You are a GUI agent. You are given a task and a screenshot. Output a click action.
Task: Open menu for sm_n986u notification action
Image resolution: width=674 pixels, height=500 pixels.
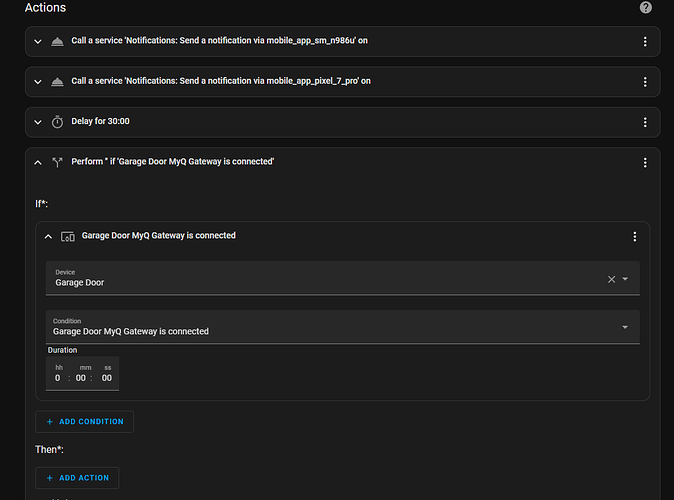[x=645, y=41]
